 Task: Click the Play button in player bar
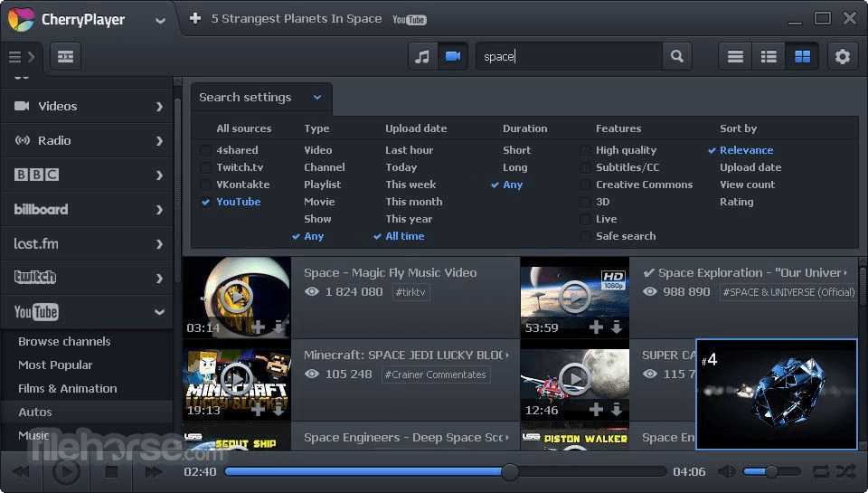coord(66,472)
